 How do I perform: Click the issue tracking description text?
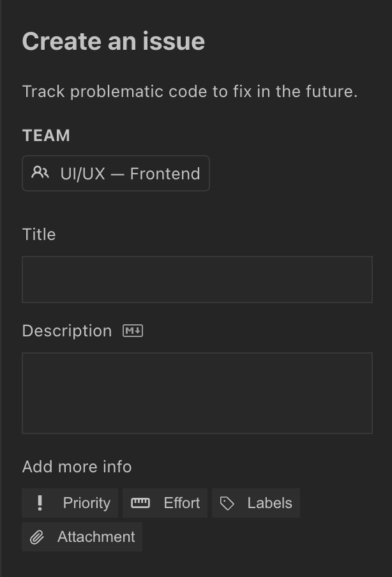pos(190,91)
